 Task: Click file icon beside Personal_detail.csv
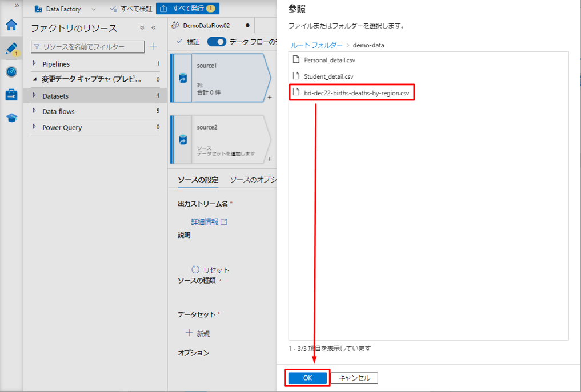tap(296, 59)
